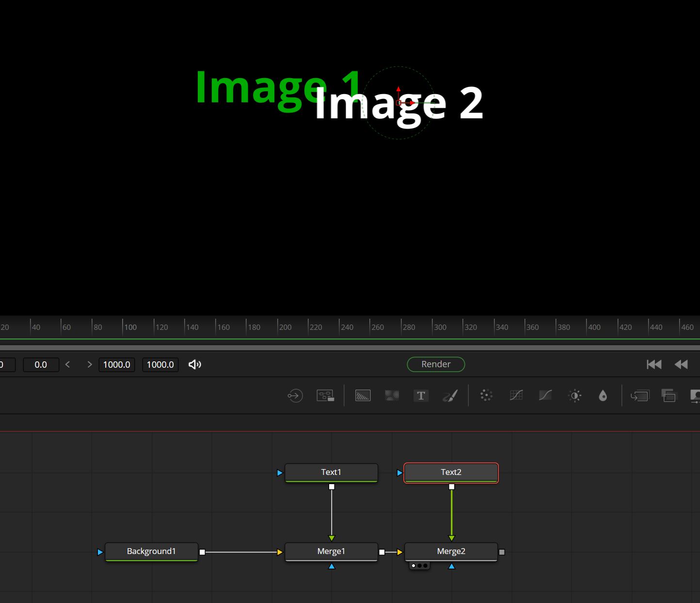The height and width of the screenshot is (603, 700).
Task: Add a Fast Noise node from the toolbar
Action: click(x=392, y=395)
